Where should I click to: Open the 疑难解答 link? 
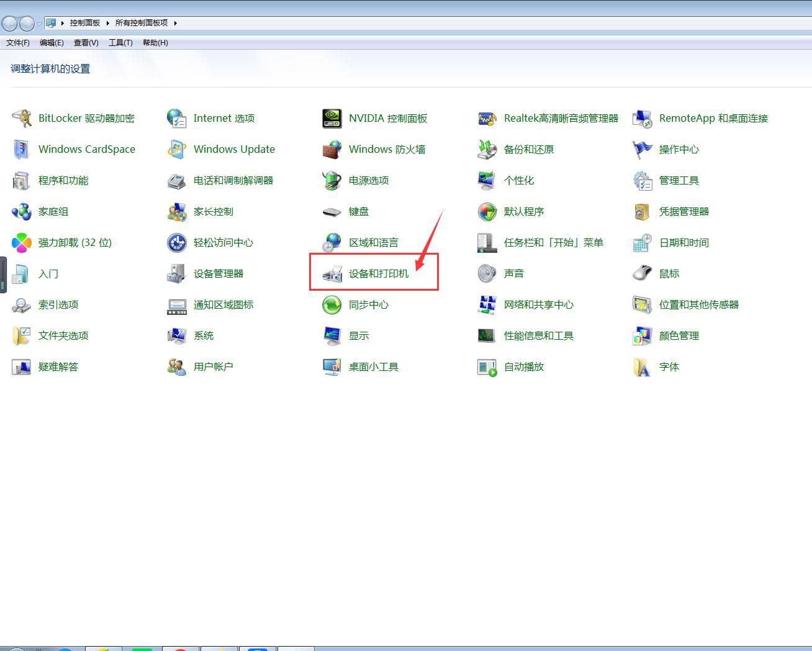pos(58,366)
